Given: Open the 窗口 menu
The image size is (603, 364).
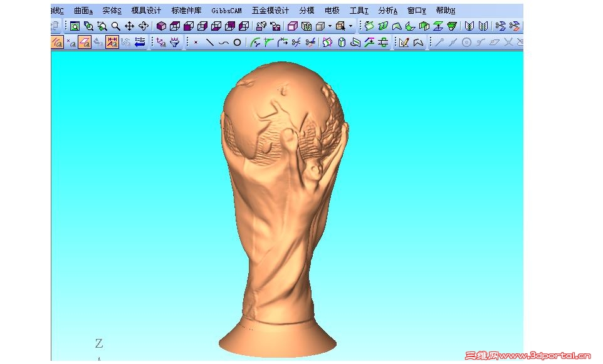Looking at the screenshot, I should coord(416,11).
